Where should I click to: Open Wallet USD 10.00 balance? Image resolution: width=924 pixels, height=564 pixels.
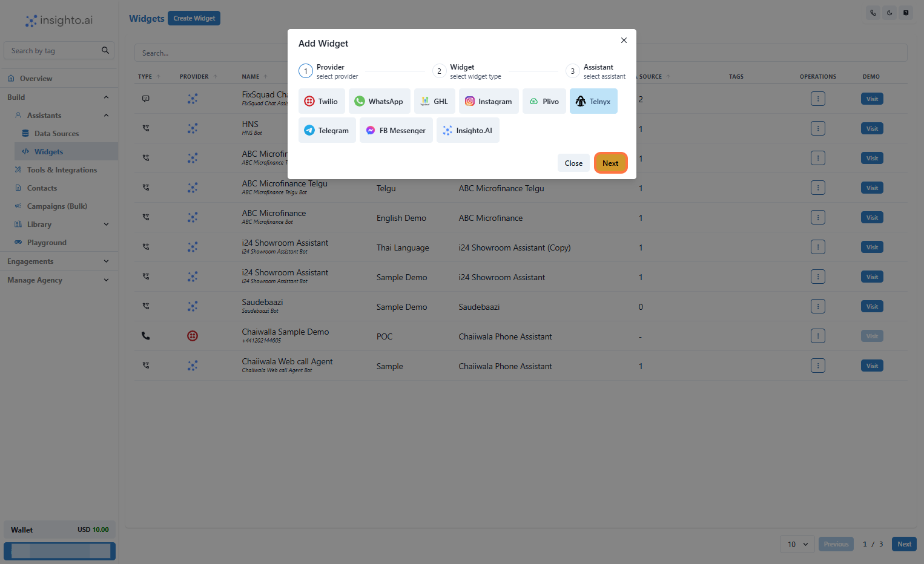59,530
